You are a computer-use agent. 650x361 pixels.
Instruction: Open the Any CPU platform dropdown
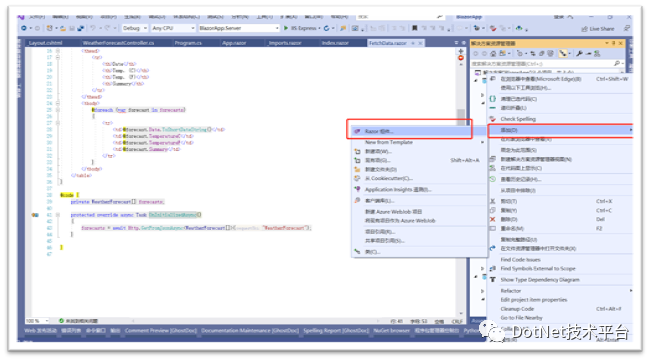[173, 28]
